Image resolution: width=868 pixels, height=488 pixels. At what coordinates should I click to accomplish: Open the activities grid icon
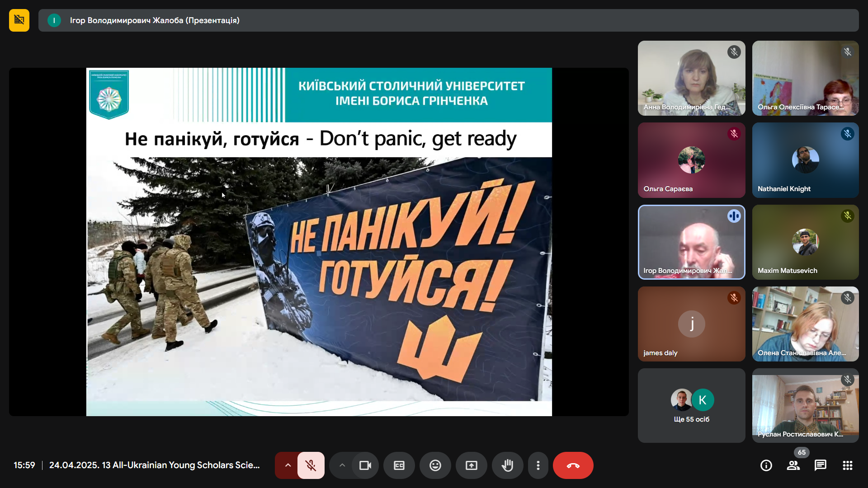tap(847, 465)
